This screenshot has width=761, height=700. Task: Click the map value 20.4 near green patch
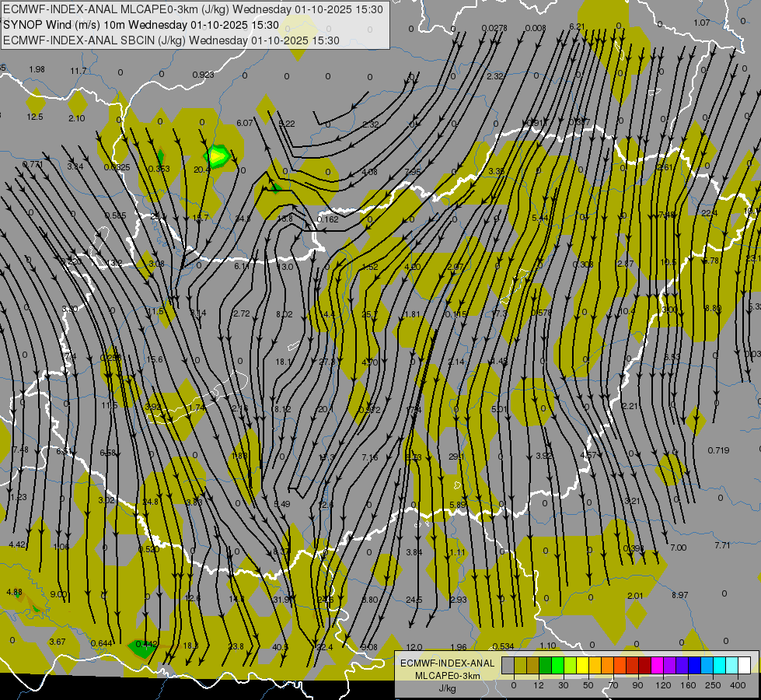point(201,170)
